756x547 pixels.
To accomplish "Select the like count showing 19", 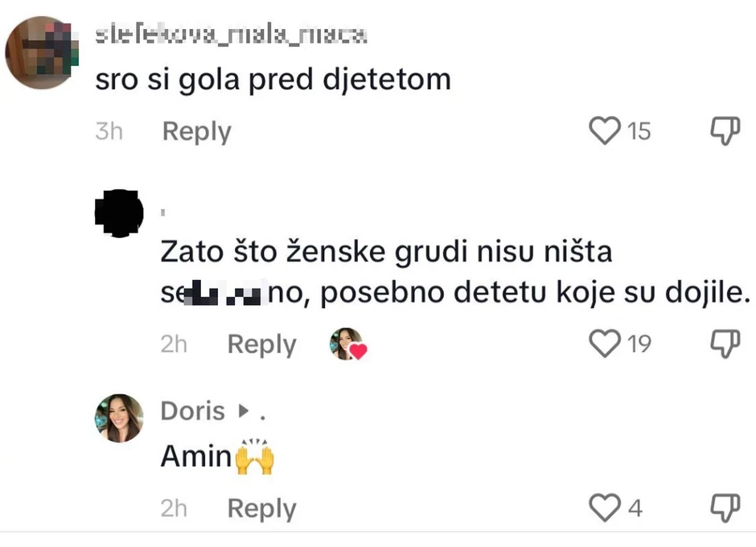I will pos(639,343).
